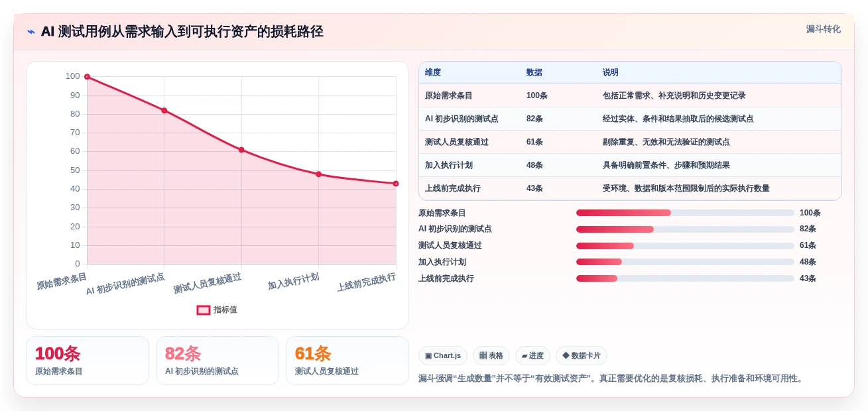
Task: Click the 加入执行计划 table cell
Action: point(449,165)
